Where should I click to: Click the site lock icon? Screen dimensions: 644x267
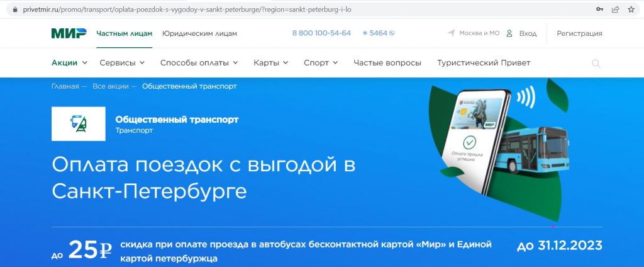(x=15, y=9)
